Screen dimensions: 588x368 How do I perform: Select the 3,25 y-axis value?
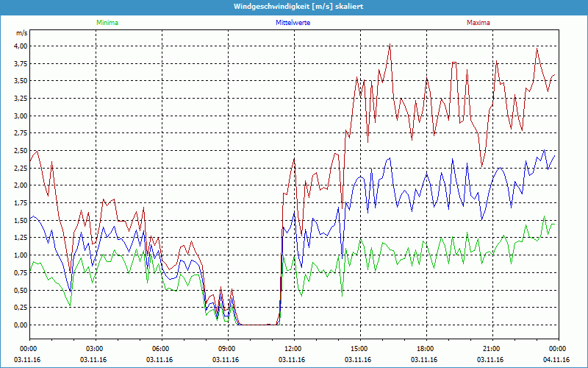[21, 99]
